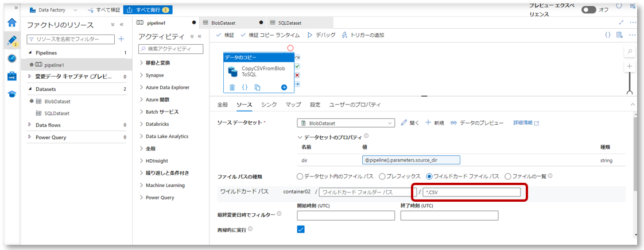Collapse the dataset properties section
Viewport: 644px width, 250px height.
[x=299, y=137]
